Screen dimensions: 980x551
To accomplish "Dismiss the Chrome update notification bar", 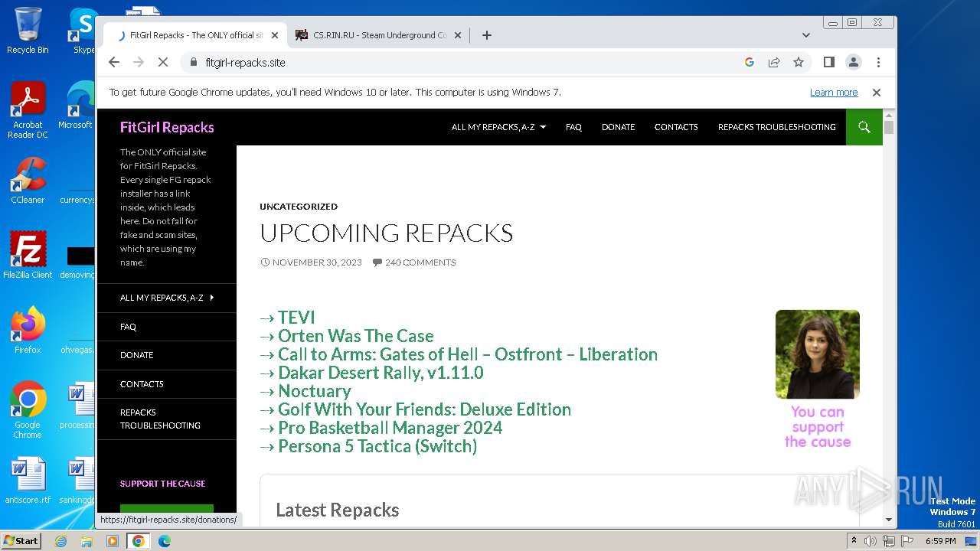I will tap(877, 93).
